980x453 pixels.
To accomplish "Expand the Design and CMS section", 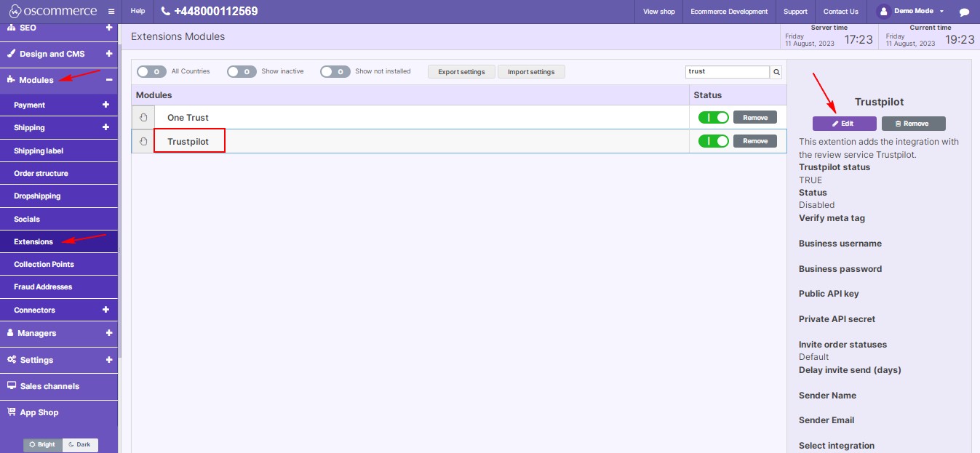I will click(109, 54).
